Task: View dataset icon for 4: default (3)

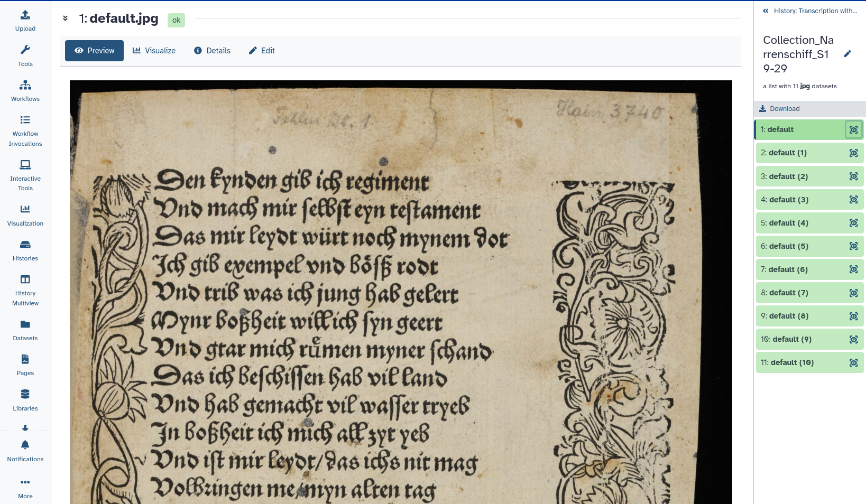Action: tap(854, 200)
